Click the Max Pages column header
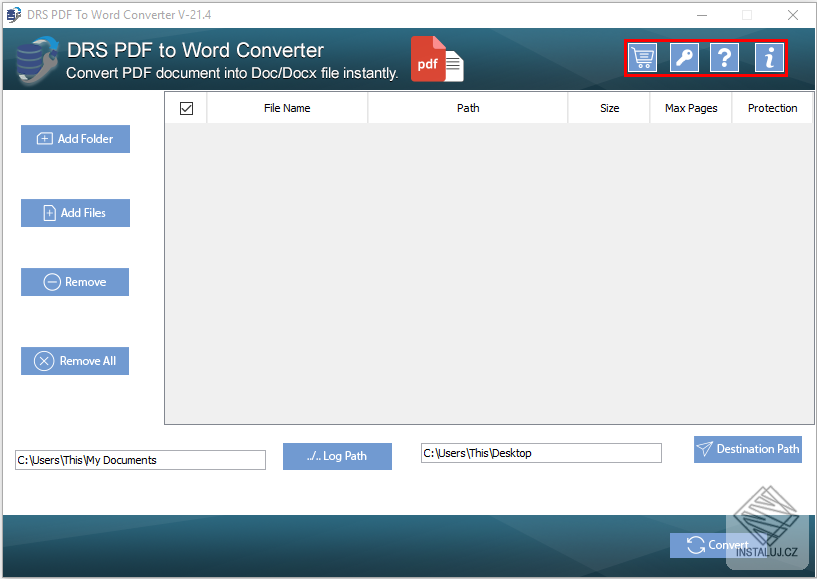Image resolution: width=817 pixels, height=579 pixels. pyautogui.click(x=691, y=108)
